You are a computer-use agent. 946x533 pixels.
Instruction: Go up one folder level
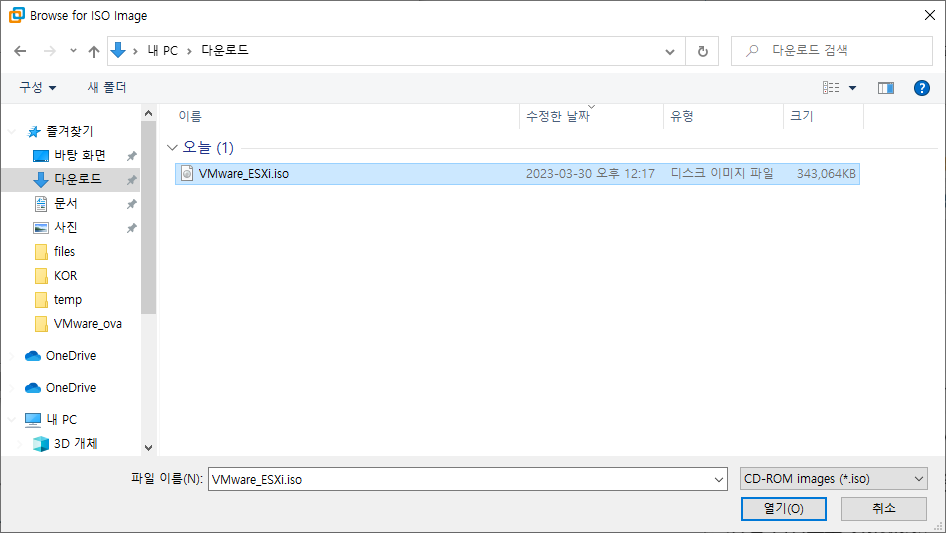pyautogui.click(x=94, y=51)
